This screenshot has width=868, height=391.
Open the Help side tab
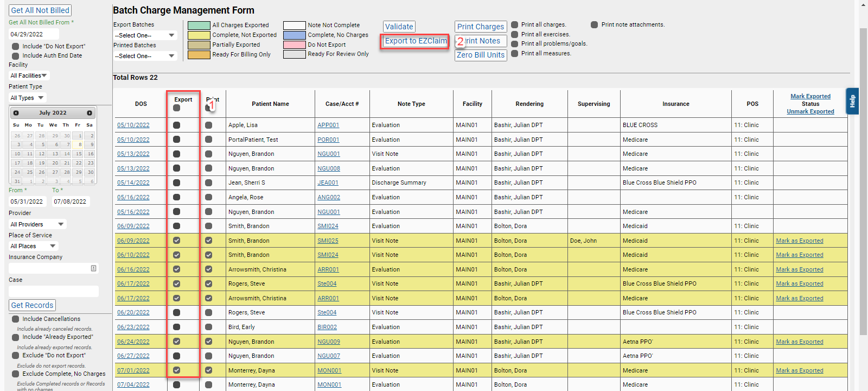tap(852, 101)
